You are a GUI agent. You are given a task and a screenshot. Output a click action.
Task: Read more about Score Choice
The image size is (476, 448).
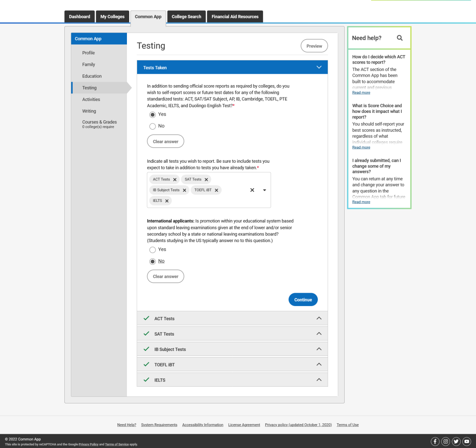(x=361, y=147)
